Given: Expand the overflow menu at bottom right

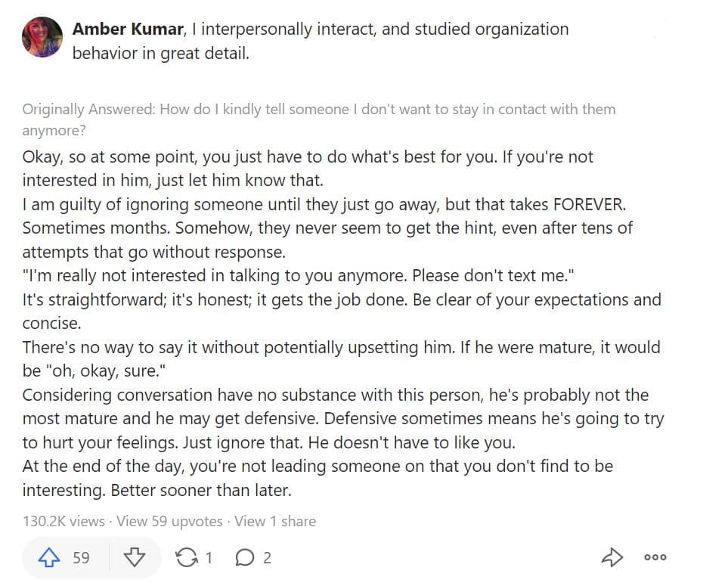Looking at the screenshot, I should click(655, 558).
